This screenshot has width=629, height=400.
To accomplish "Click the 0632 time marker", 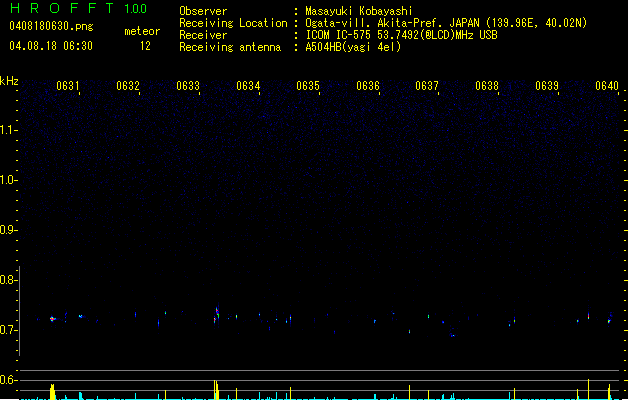I will (128, 86).
